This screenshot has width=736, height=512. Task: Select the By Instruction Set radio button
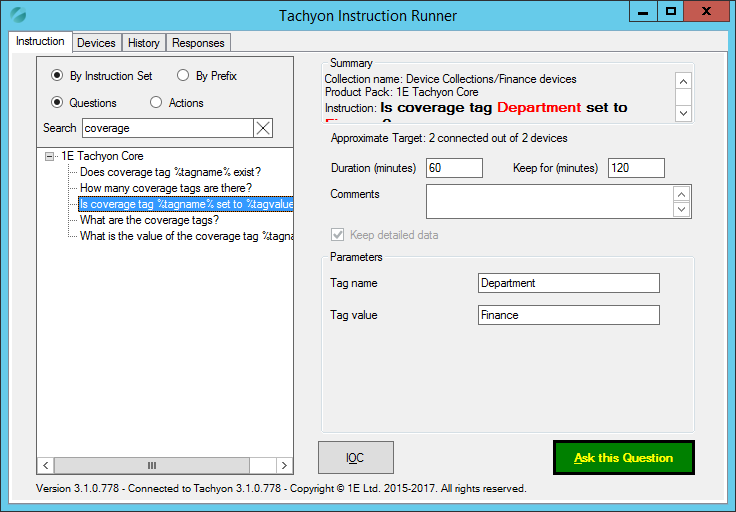(x=58, y=76)
